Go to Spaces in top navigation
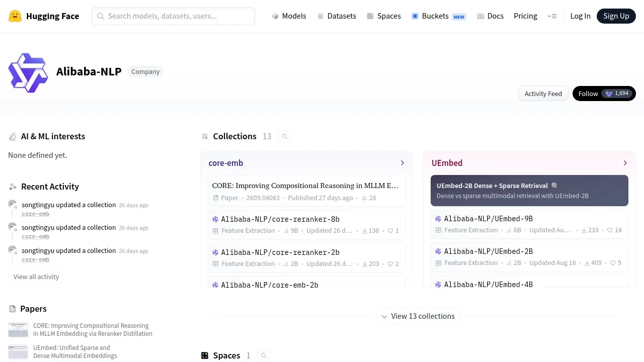Viewport: 644px width, 362px height. click(384, 16)
